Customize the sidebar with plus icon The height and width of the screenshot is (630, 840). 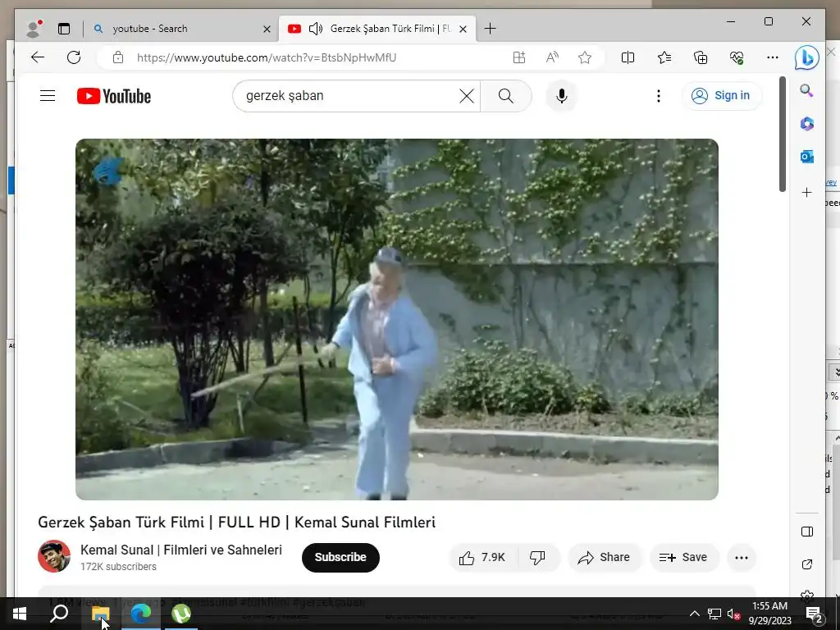pyautogui.click(x=807, y=192)
